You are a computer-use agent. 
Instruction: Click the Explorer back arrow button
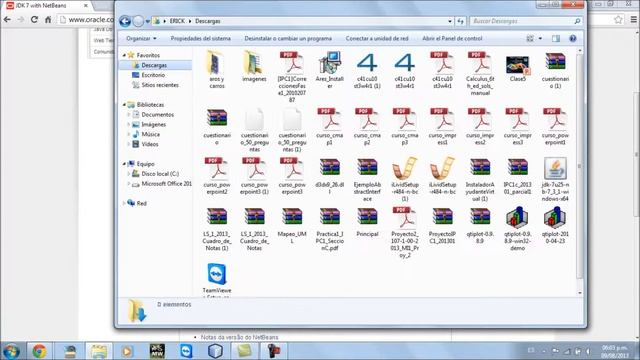[x=125, y=21]
